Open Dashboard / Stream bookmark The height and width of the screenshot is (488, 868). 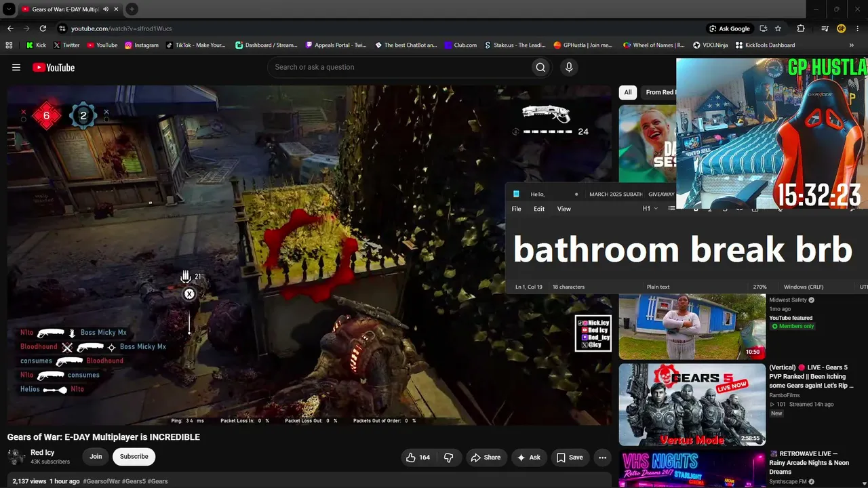[x=267, y=45]
